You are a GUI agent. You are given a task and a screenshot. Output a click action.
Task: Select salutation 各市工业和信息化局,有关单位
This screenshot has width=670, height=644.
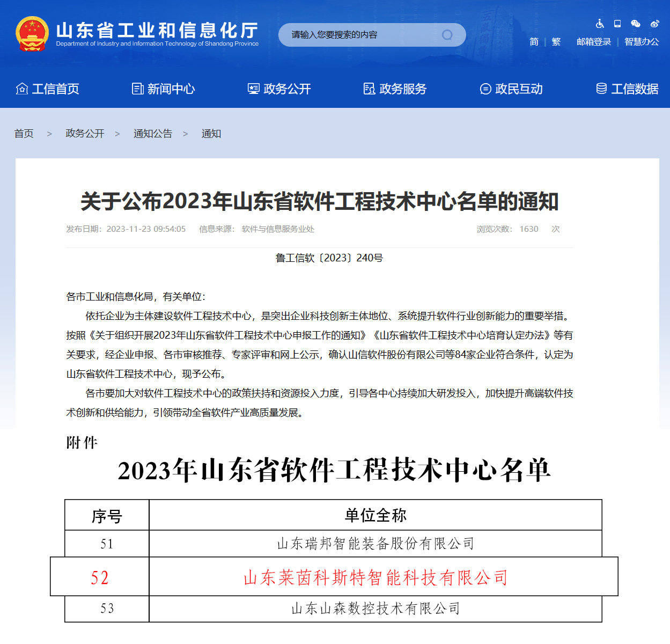136,297
